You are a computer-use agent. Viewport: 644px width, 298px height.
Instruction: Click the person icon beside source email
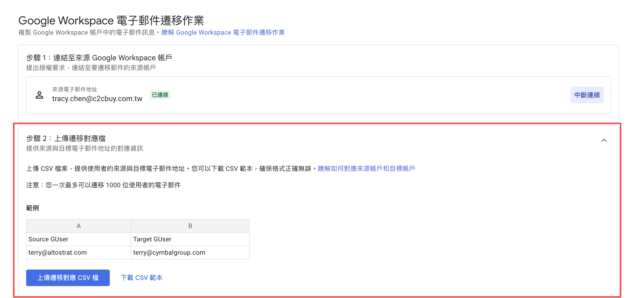point(39,95)
